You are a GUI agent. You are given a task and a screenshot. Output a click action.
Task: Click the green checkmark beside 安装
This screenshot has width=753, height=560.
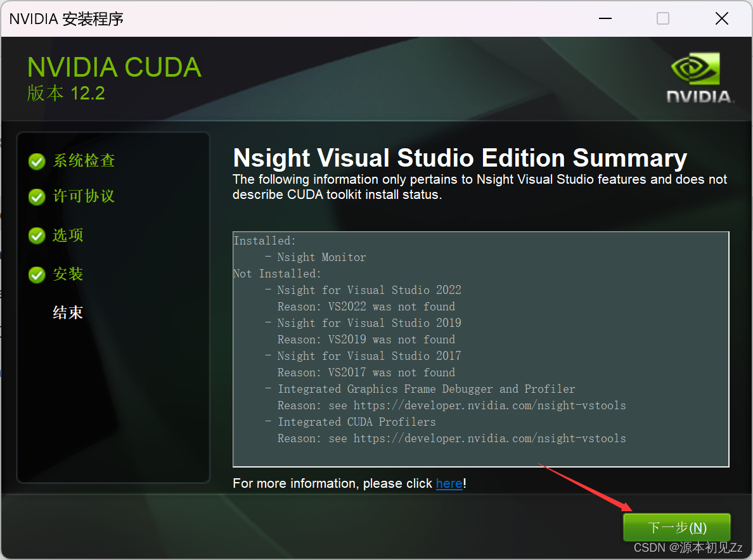37,275
